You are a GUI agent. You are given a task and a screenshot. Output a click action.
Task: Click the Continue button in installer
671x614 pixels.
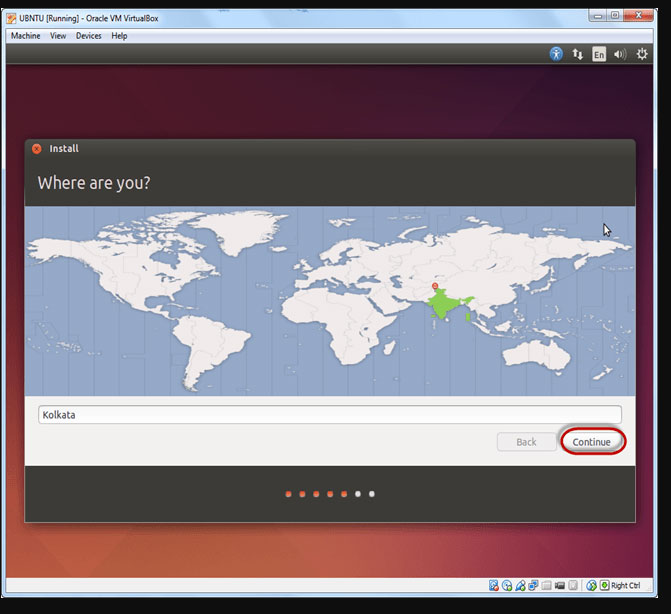(592, 442)
